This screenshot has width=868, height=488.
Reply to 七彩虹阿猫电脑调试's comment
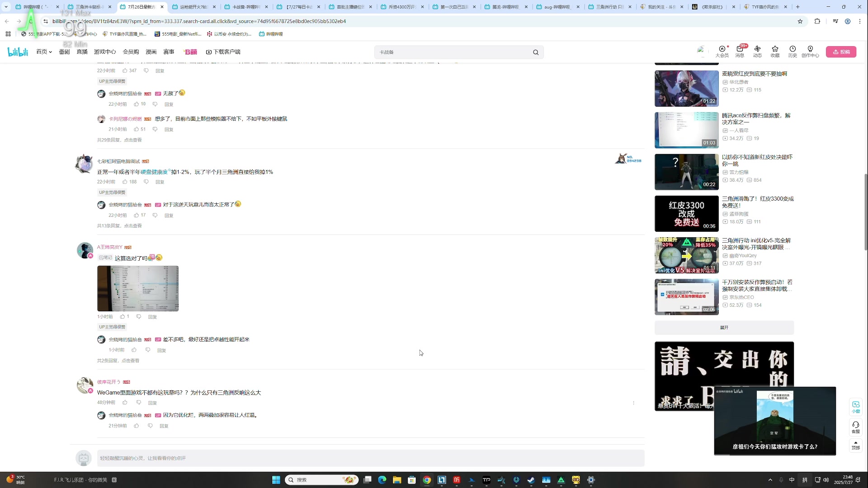pos(160,182)
